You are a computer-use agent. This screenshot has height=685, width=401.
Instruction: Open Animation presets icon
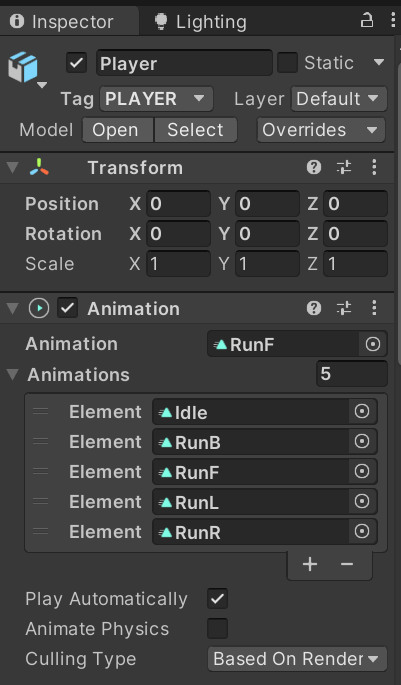tap(344, 308)
